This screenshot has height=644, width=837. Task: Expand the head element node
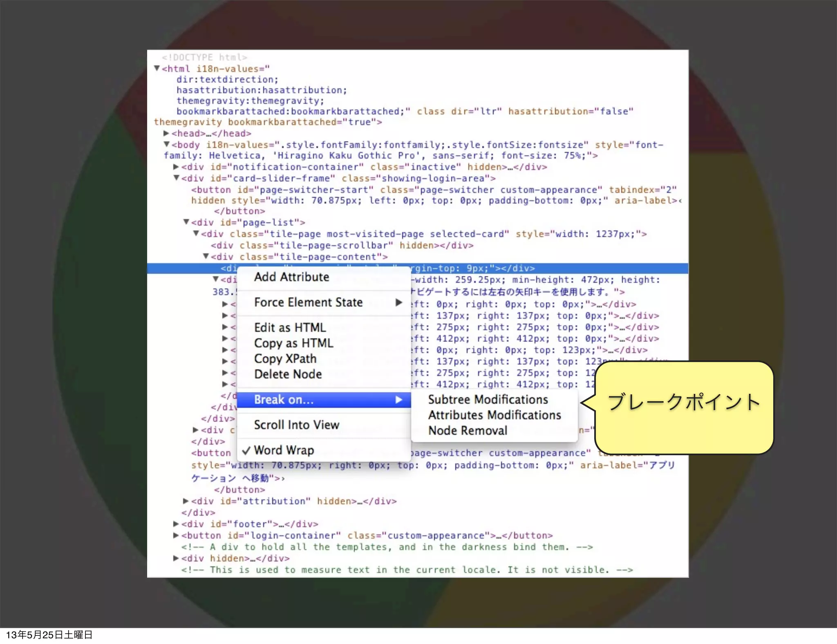(x=166, y=133)
